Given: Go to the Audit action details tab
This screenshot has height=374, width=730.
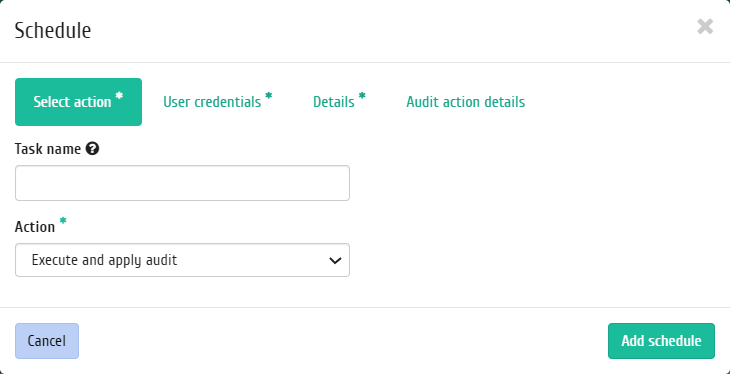Looking at the screenshot, I should pyautogui.click(x=466, y=102).
